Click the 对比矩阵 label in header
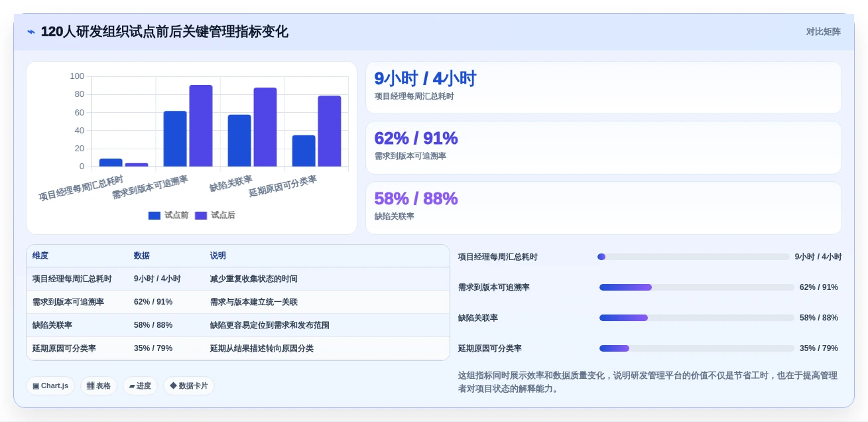The height and width of the screenshot is (422, 868). [823, 32]
